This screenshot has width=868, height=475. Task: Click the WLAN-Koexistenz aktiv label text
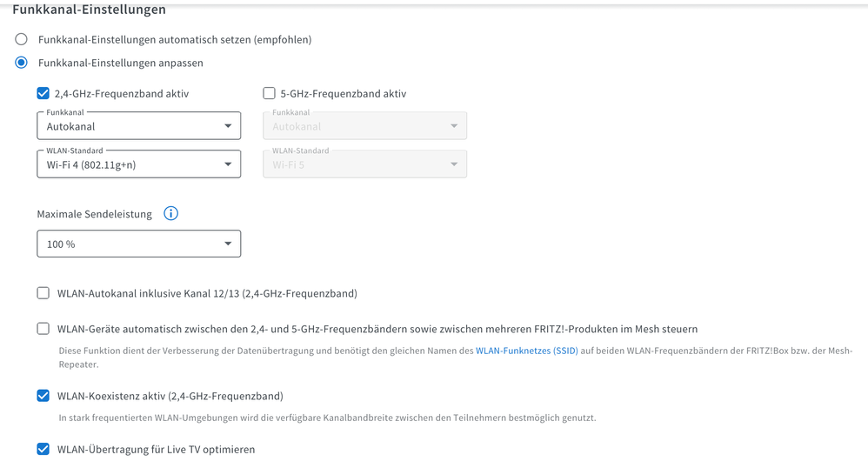(170, 396)
